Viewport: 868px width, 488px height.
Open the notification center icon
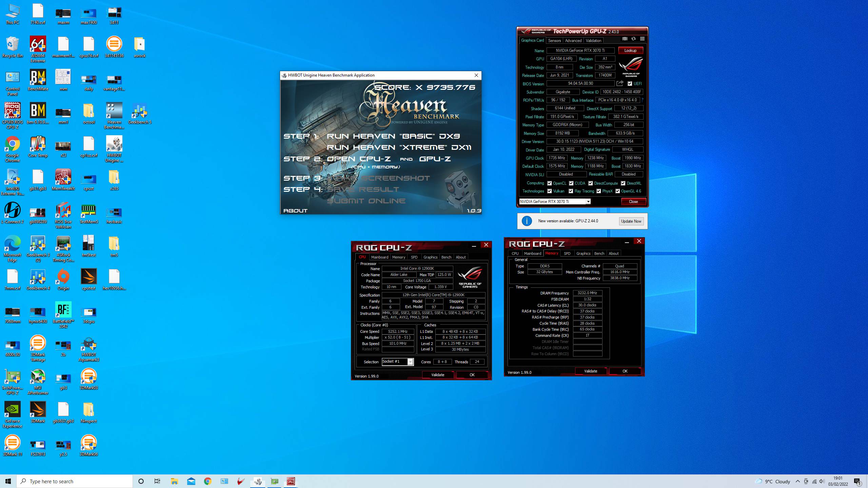point(857,481)
